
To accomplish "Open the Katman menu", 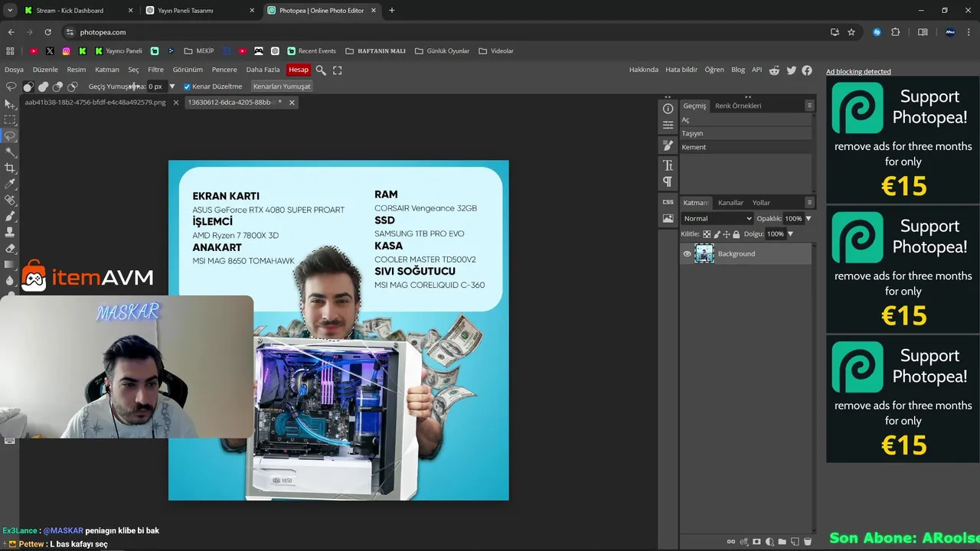I will [107, 70].
